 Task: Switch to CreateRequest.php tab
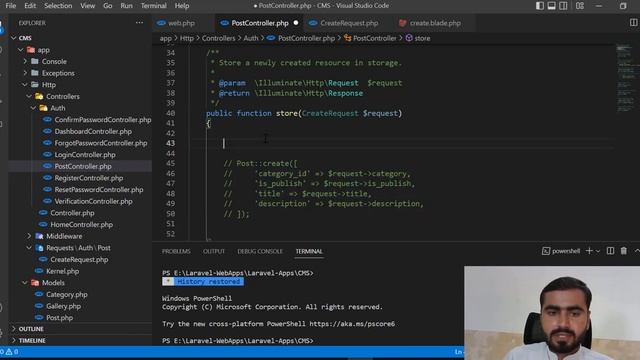tap(349, 23)
